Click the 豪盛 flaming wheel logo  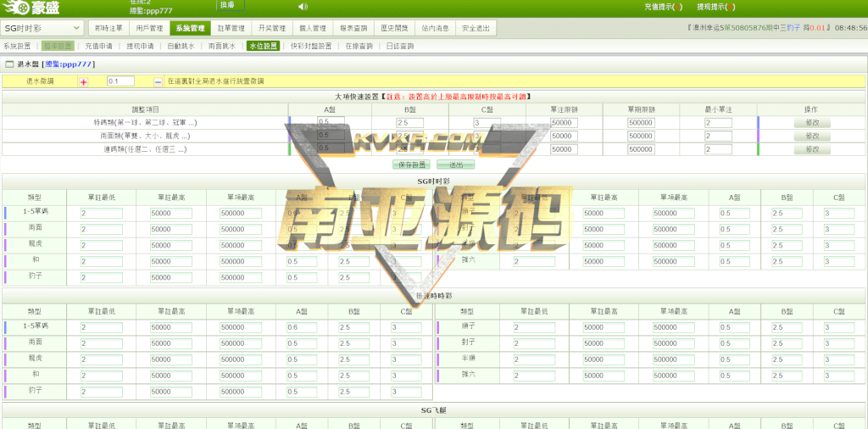click(x=31, y=8)
